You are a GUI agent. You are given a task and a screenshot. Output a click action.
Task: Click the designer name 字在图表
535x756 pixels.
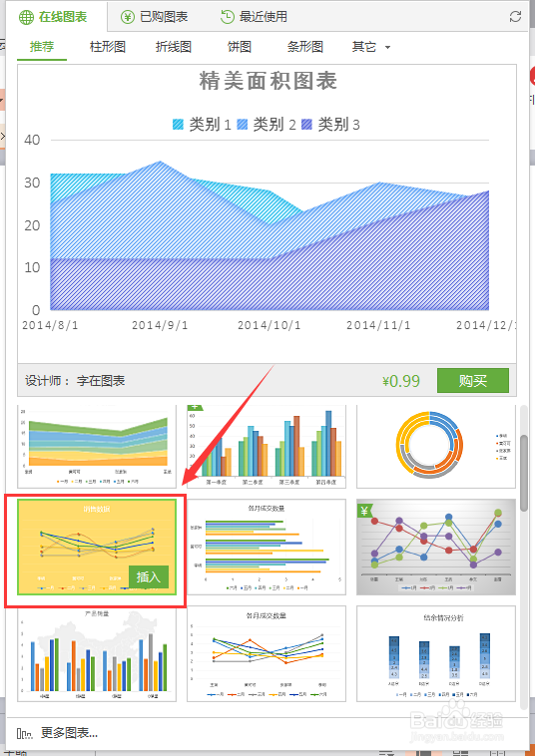point(101,381)
